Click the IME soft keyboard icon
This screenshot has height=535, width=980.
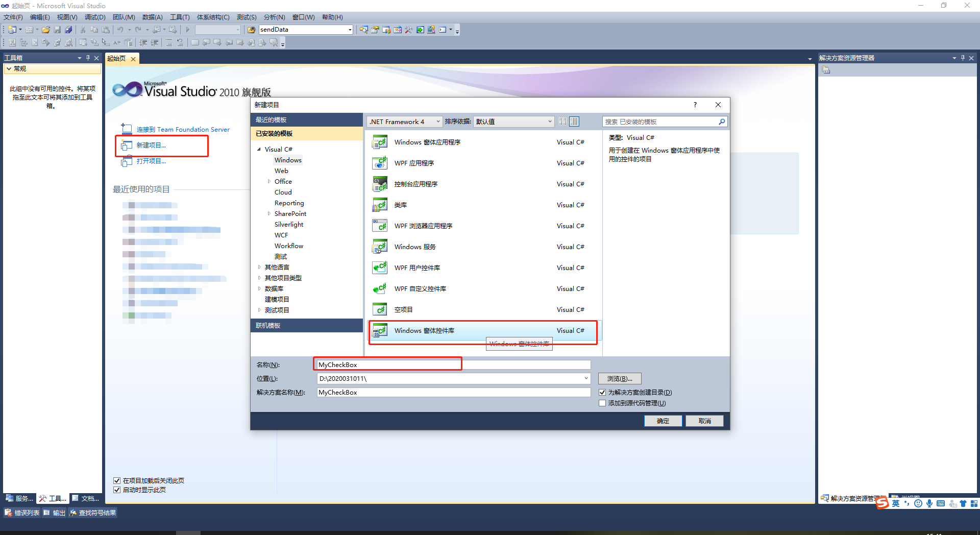point(941,503)
